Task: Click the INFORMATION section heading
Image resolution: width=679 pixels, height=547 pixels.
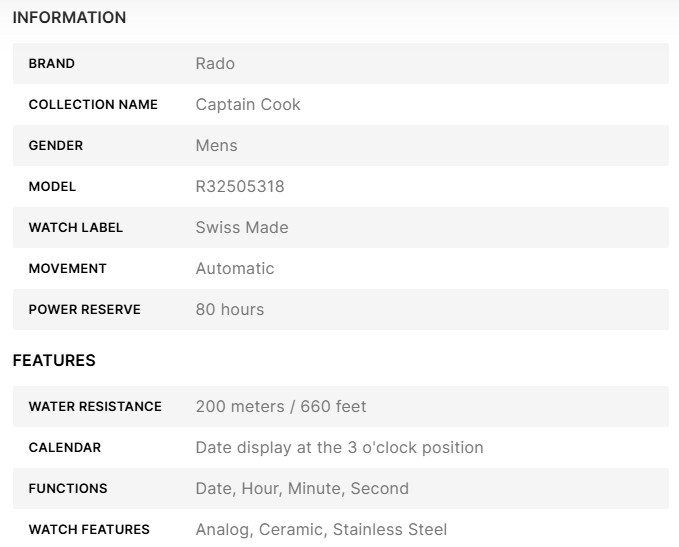Action: tap(69, 18)
